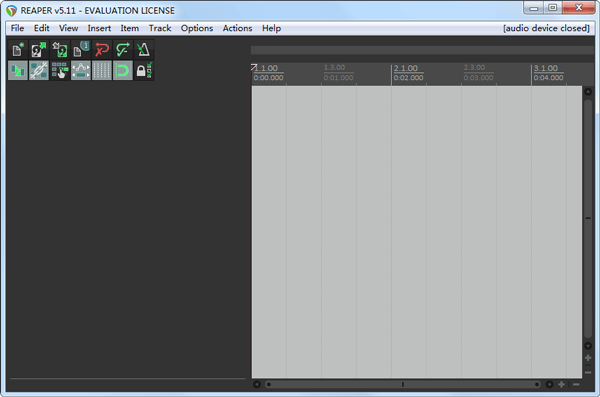Open the Options menu

(x=197, y=28)
